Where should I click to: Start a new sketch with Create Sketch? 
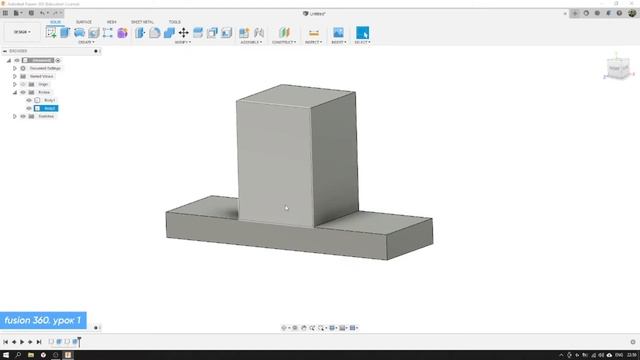(x=51, y=33)
